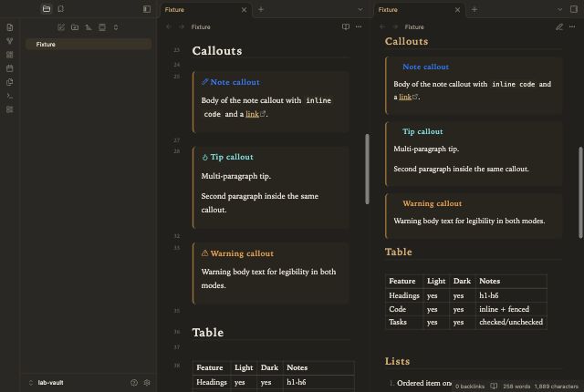Create new canvas from ribbon
The image size is (584, 392).
pos(10,55)
